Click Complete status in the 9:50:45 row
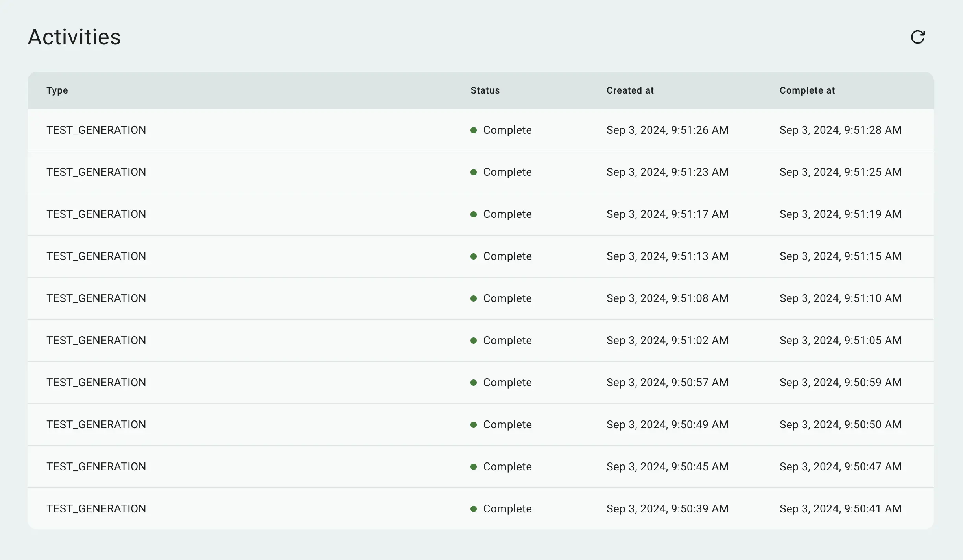Image resolution: width=963 pixels, height=560 pixels. (501, 467)
